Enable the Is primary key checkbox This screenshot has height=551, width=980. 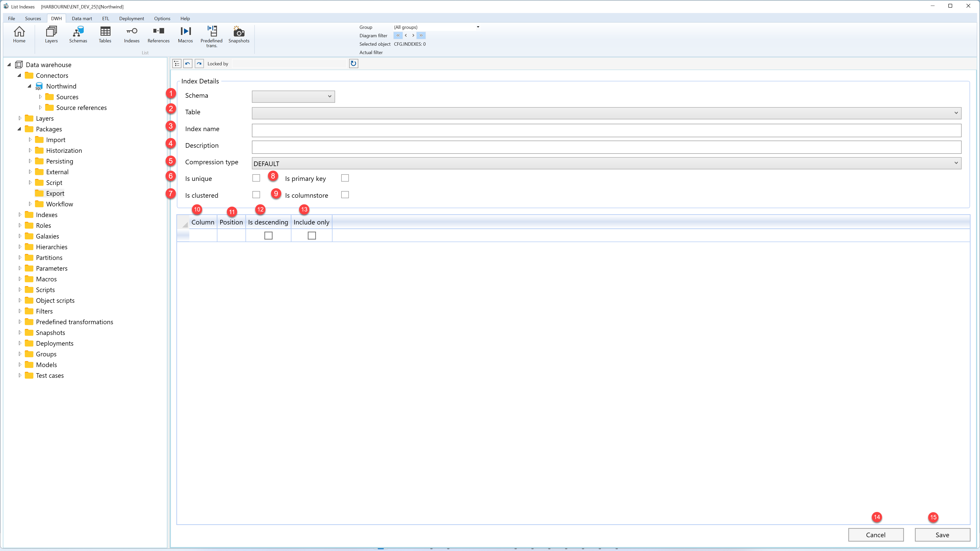tap(345, 178)
